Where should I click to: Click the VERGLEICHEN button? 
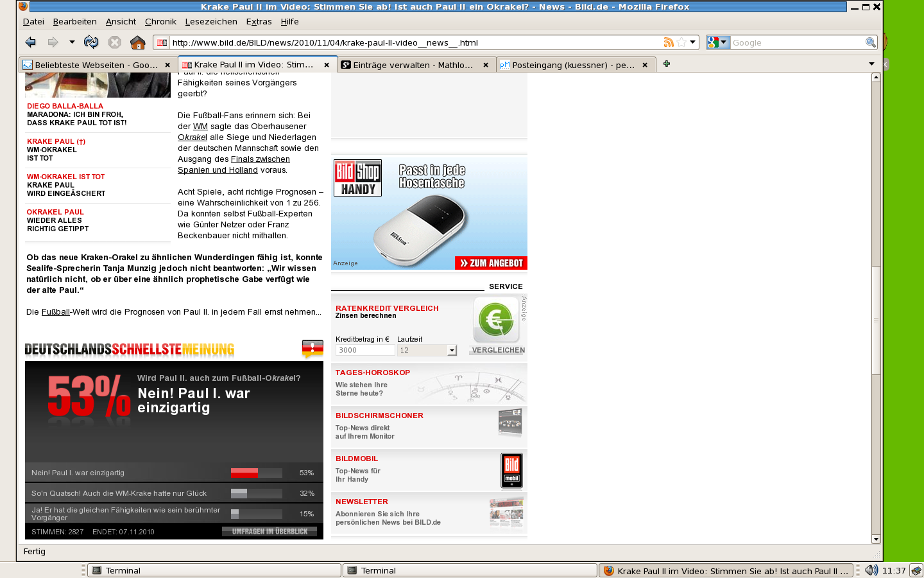point(498,350)
